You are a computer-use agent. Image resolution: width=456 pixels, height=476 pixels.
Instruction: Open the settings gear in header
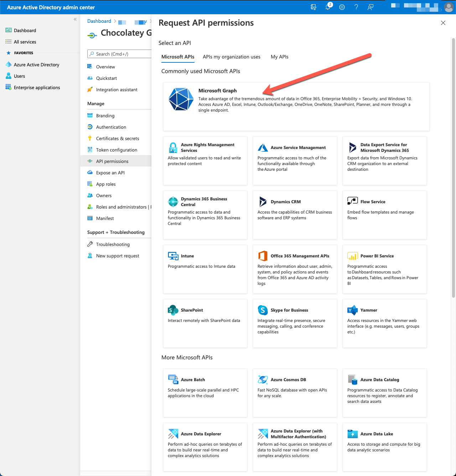tap(342, 7)
